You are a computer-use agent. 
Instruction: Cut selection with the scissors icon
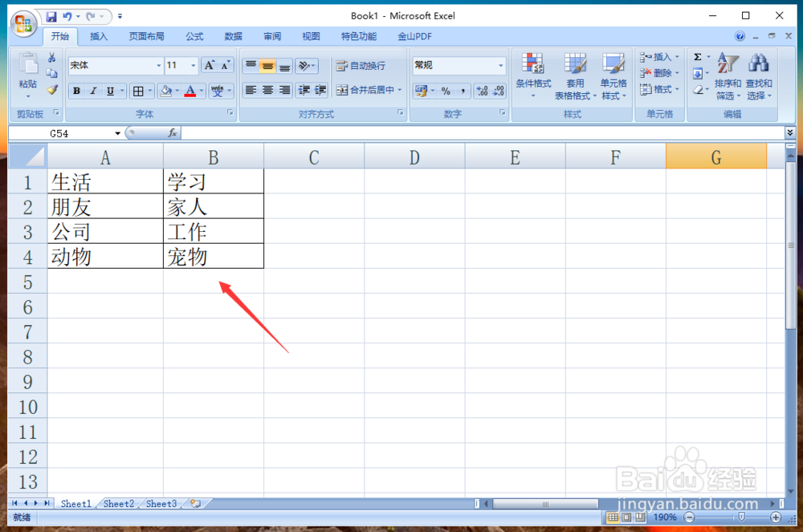51,57
